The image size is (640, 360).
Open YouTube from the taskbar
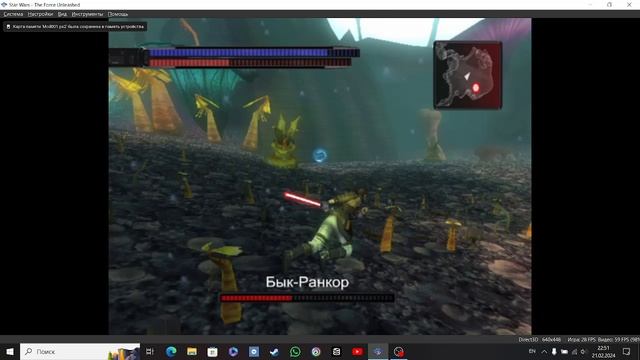point(357,351)
